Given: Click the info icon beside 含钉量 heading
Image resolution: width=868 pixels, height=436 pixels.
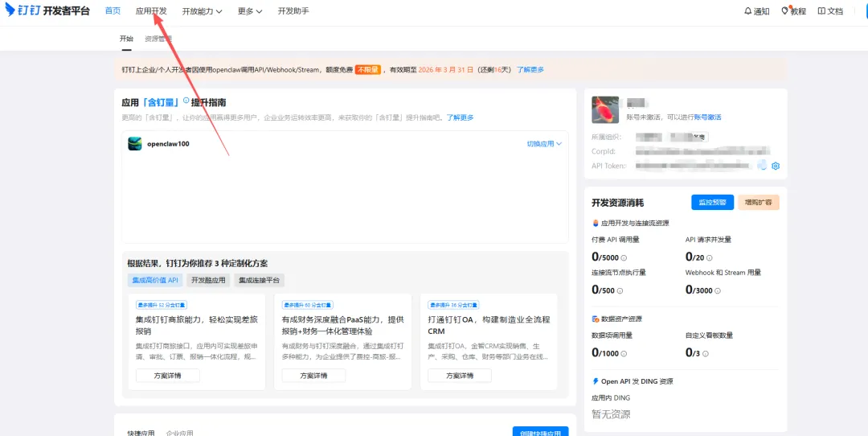Looking at the screenshot, I should click(x=186, y=101).
